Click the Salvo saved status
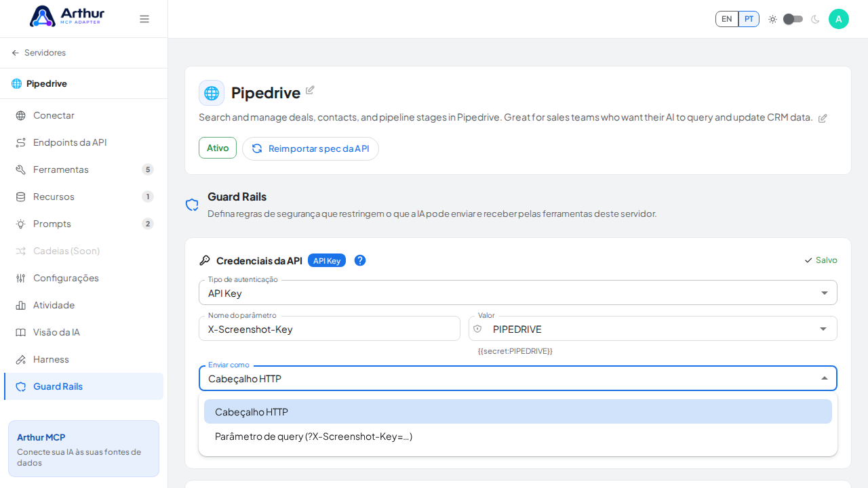This screenshot has height=488, width=868. point(821,260)
